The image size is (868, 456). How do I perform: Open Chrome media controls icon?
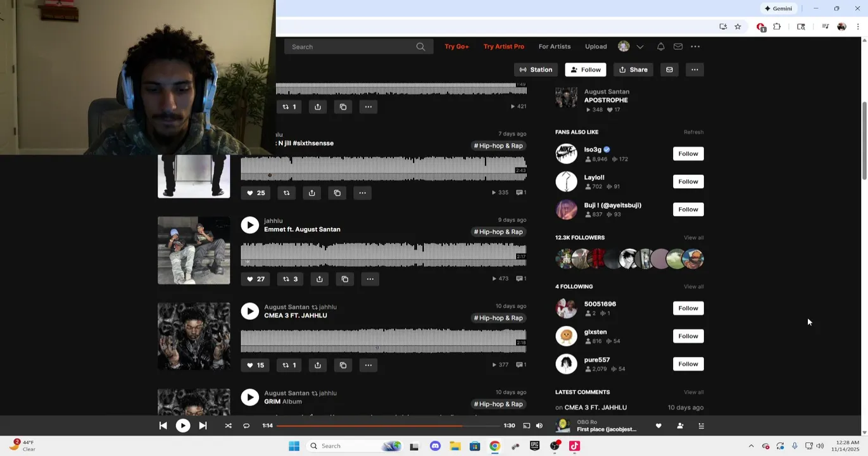[x=825, y=27]
